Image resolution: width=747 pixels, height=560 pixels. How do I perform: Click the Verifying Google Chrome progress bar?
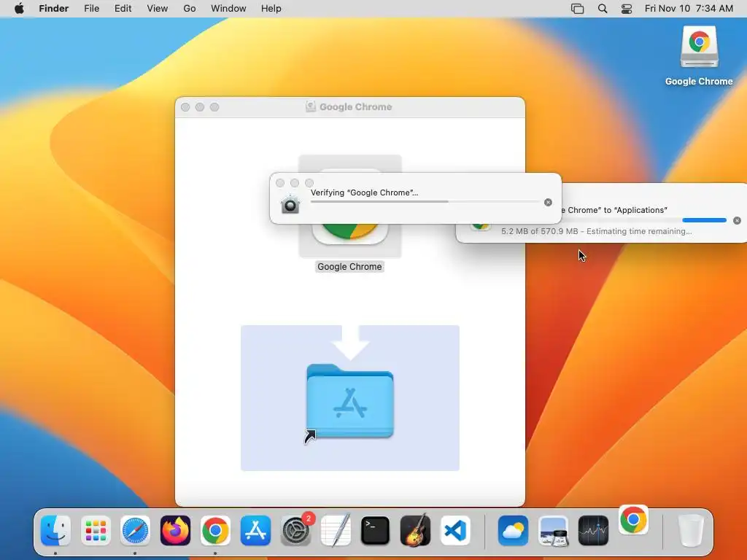click(x=425, y=202)
